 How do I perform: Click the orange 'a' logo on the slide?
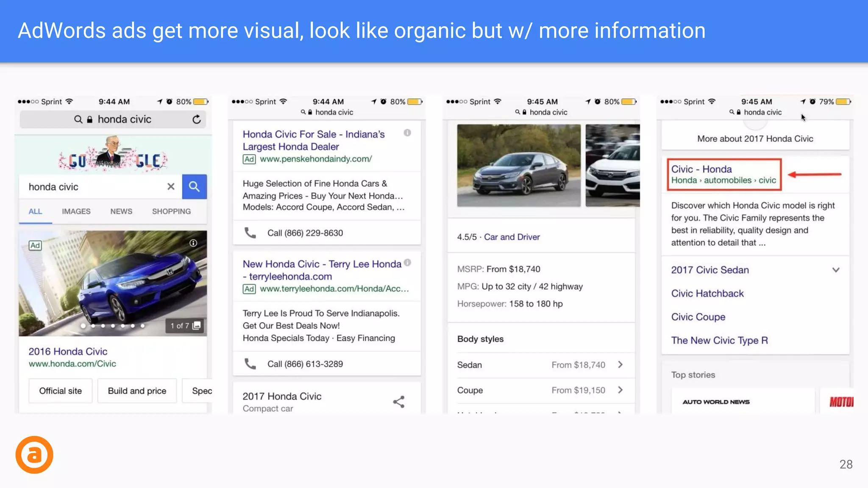34,455
